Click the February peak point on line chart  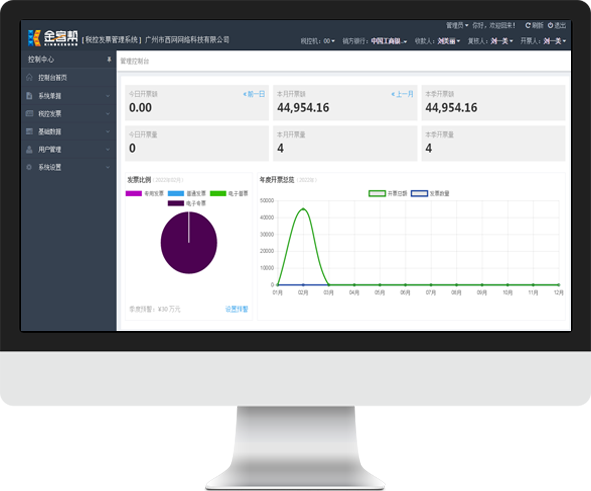tap(303, 209)
